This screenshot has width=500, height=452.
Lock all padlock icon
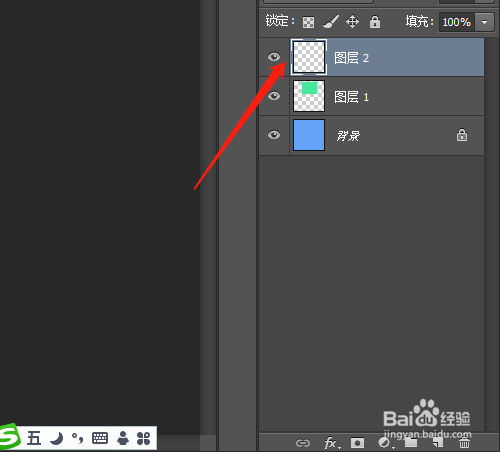(375, 22)
